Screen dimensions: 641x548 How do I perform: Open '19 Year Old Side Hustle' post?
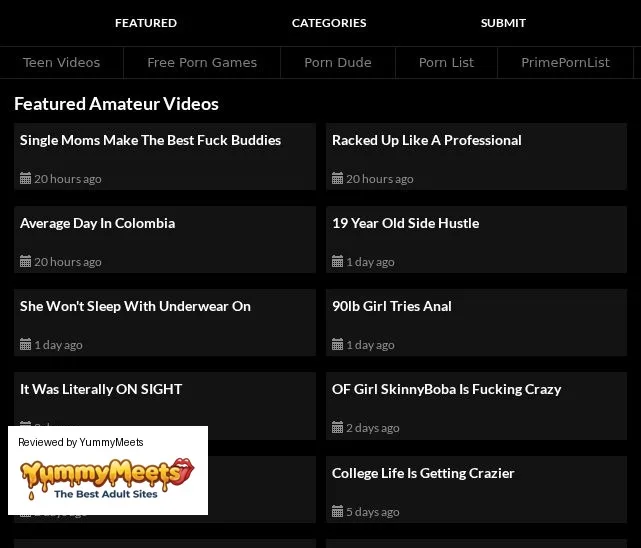[406, 223]
